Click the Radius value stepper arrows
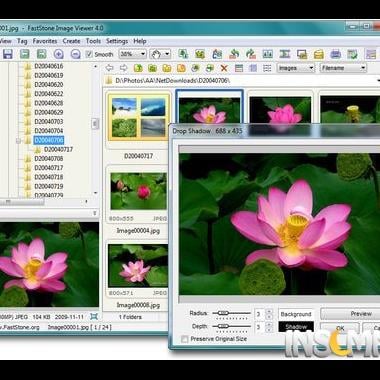 [269, 314]
